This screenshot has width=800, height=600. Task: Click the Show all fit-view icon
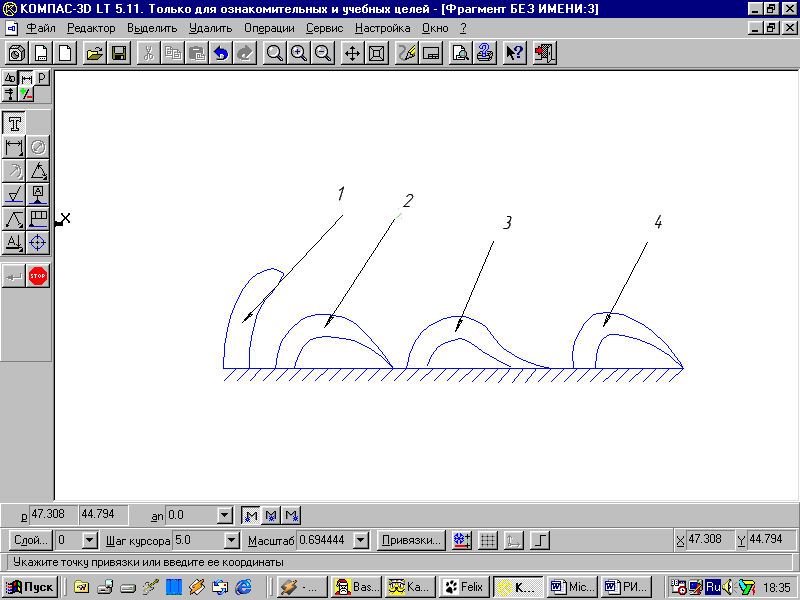pos(377,54)
